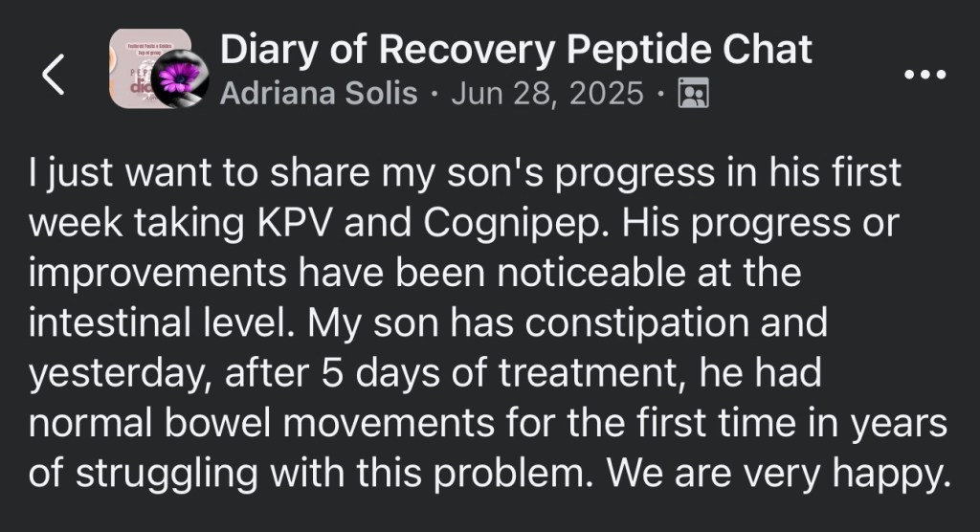
Task: Tap the back arrow chevron
Action: click(55, 76)
